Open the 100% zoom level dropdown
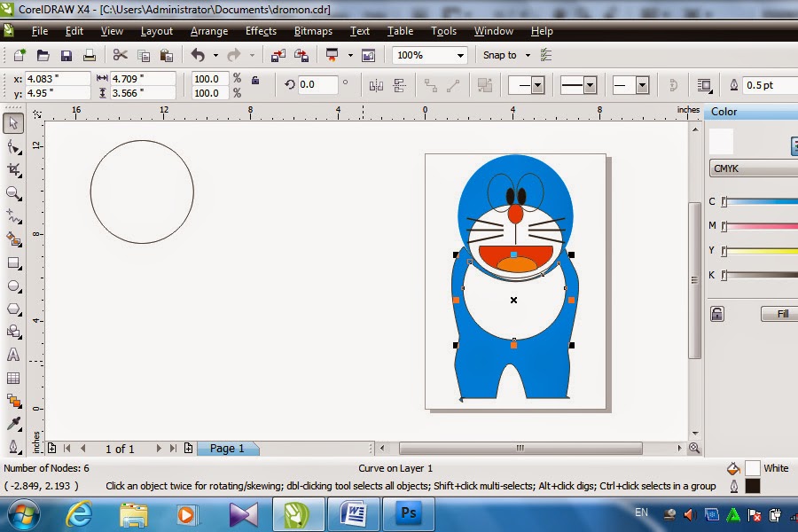 pyautogui.click(x=462, y=54)
